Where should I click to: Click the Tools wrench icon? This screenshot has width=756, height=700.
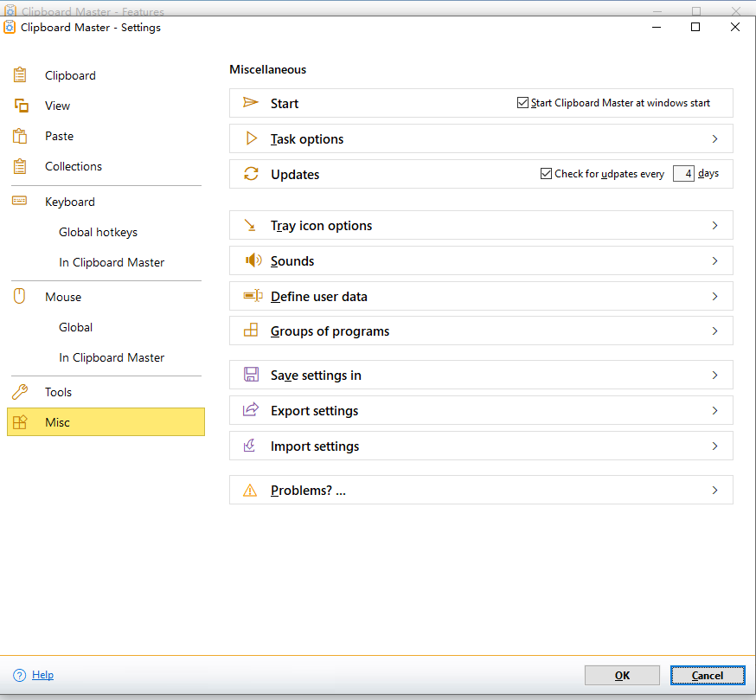pyautogui.click(x=20, y=392)
